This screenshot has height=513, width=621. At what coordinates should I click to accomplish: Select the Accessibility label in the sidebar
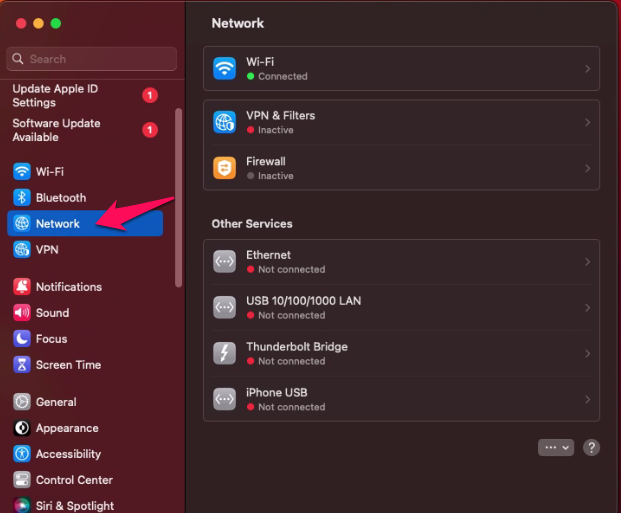tap(69, 454)
